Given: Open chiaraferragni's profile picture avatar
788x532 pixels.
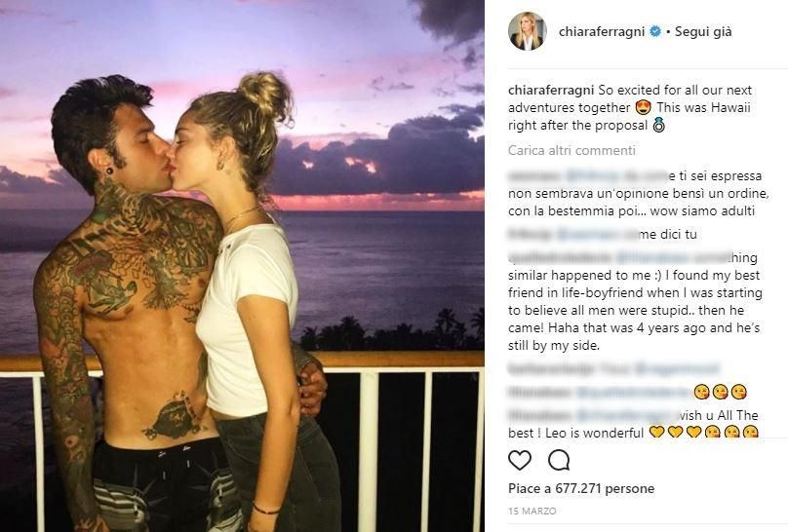Looking at the screenshot, I should [528, 31].
